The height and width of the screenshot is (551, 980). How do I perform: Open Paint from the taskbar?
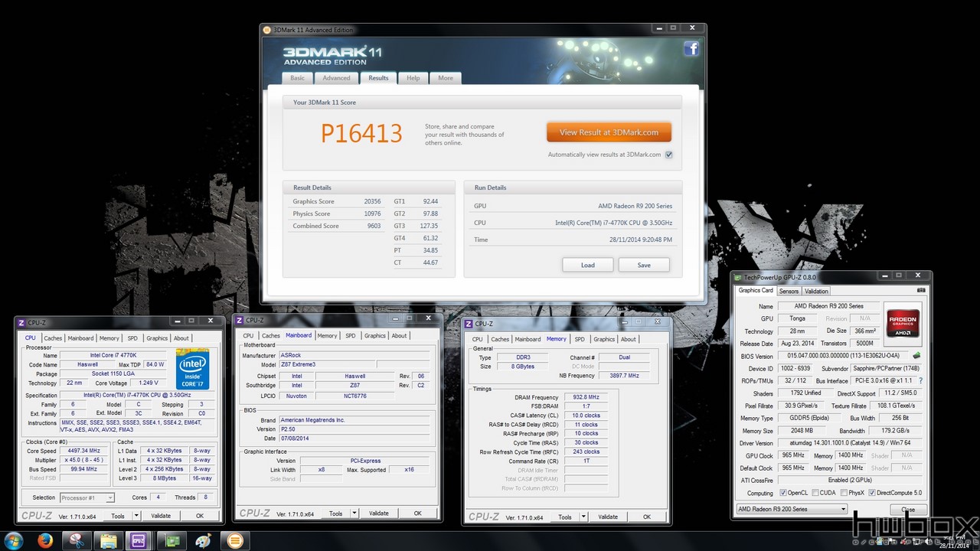point(203,541)
